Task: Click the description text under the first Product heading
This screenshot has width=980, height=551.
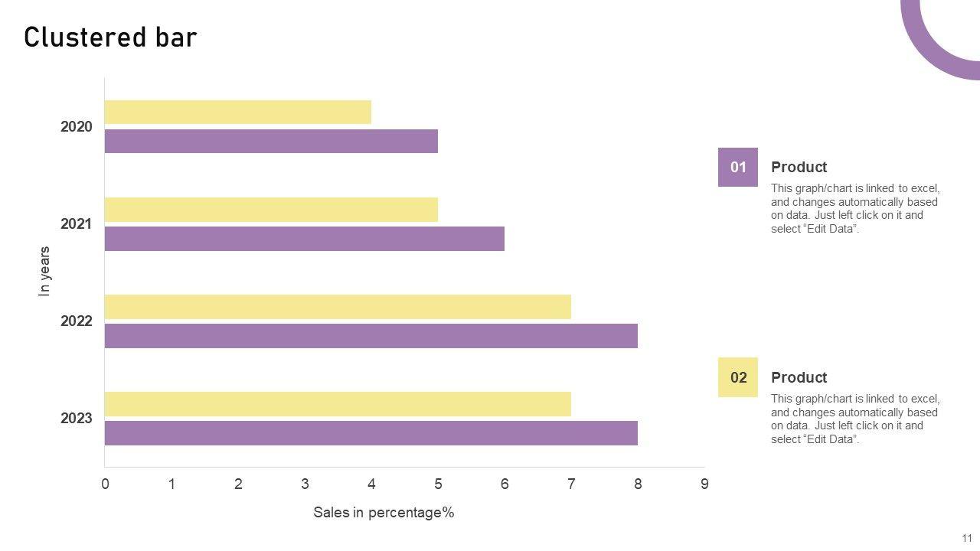Action: tap(854, 208)
